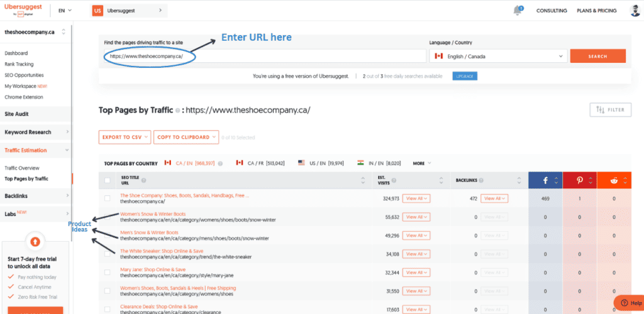Click the info icon beside Top Pages by Traffic
Screen dimensions: 644x314
pos(177,111)
